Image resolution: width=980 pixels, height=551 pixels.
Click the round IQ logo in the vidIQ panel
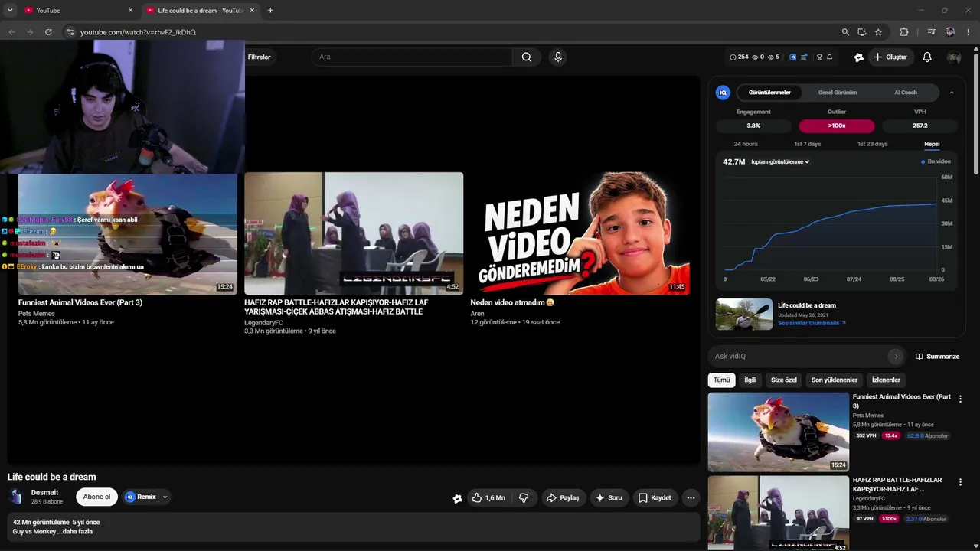[723, 93]
